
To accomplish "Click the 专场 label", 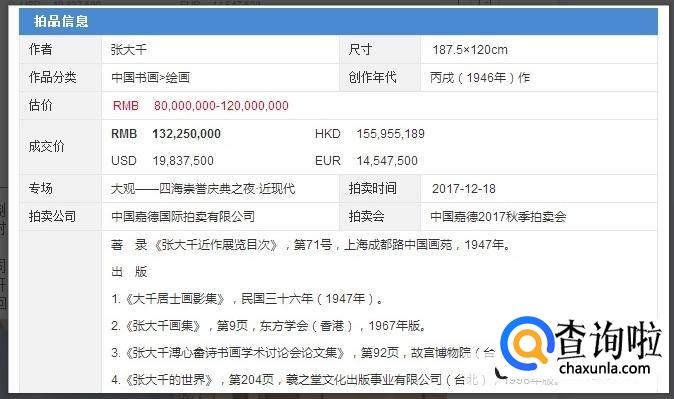I will (40, 188).
